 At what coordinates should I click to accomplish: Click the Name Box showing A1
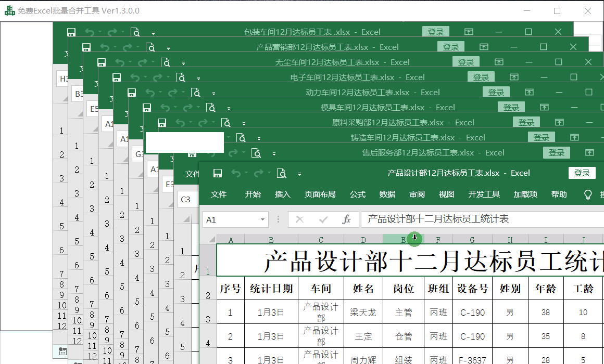coord(230,220)
